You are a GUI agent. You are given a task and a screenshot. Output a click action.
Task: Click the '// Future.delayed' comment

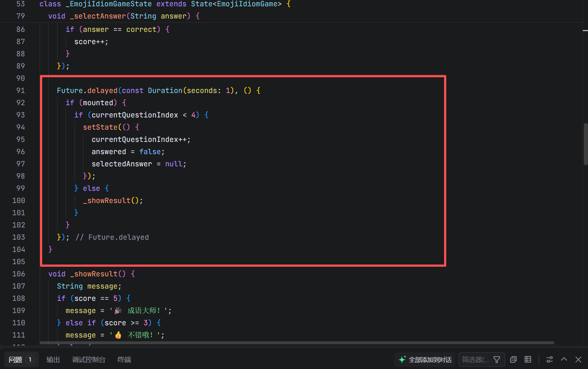112,237
